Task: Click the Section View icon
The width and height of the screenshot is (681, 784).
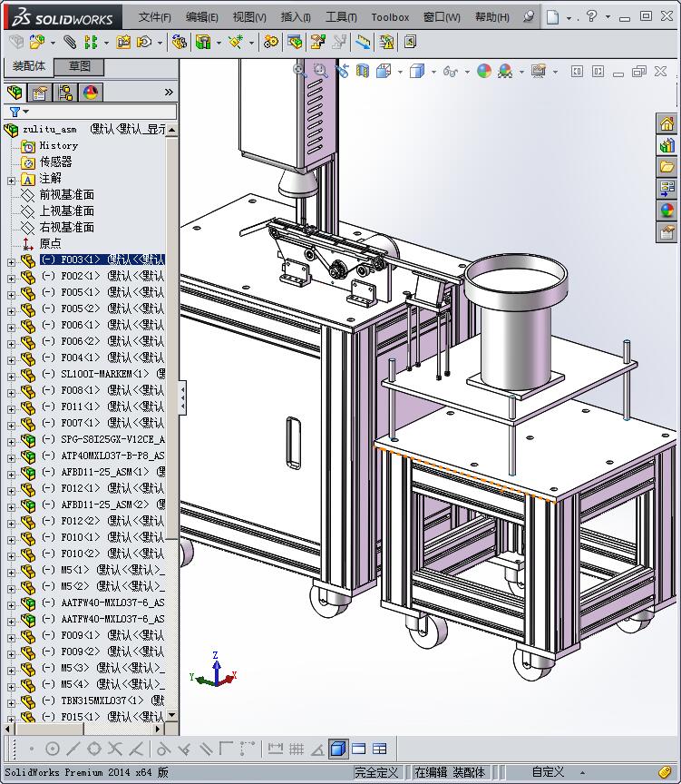Action: (363, 71)
